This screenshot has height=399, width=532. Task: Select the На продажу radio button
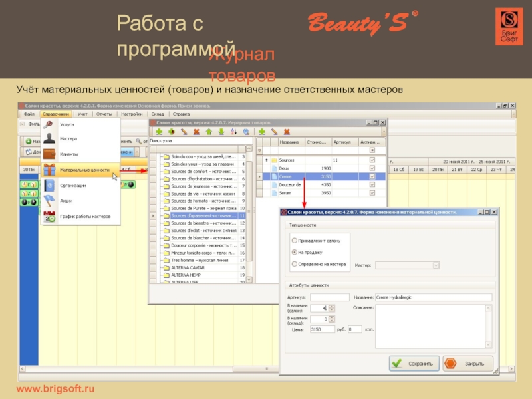click(x=294, y=252)
